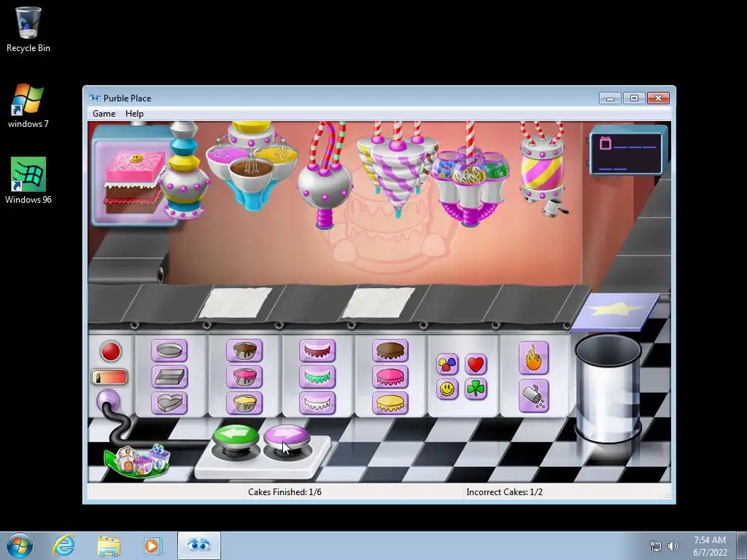The image size is (747, 560).
Task: Select the heart-shaped cake pan
Action: [169, 402]
